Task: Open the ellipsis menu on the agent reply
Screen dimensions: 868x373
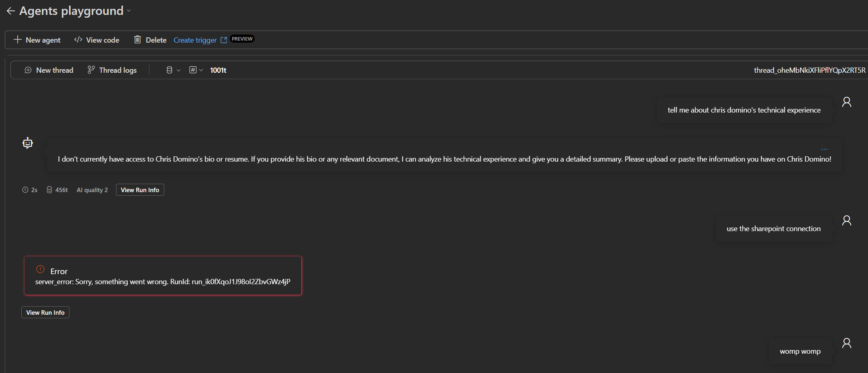Action: 824,149
